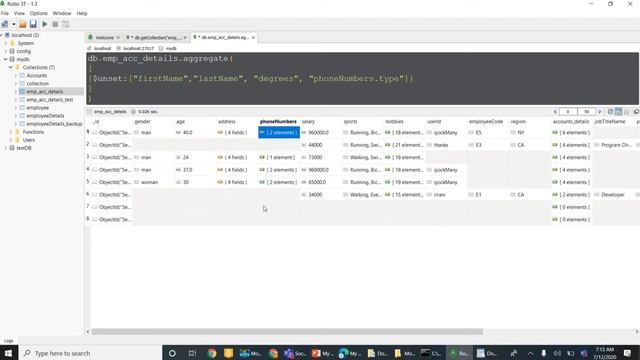640x360 pixels.
Task: Open the notification center icon
Action: point(627,353)
